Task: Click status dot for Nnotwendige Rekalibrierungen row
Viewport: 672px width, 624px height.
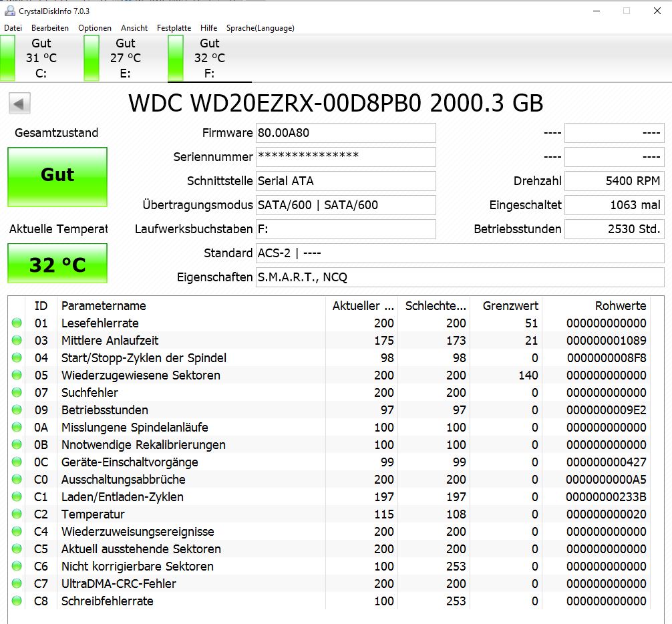Action: coord(17,444)
